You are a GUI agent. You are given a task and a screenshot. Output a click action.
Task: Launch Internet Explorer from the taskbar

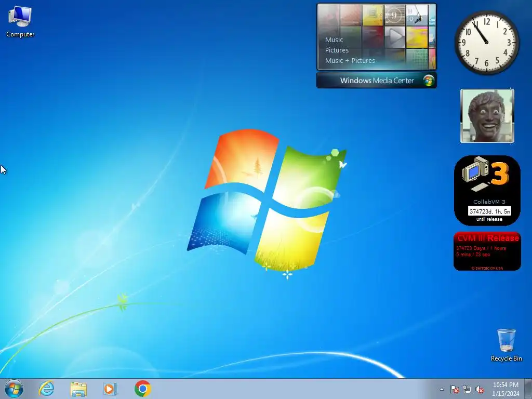46,389
